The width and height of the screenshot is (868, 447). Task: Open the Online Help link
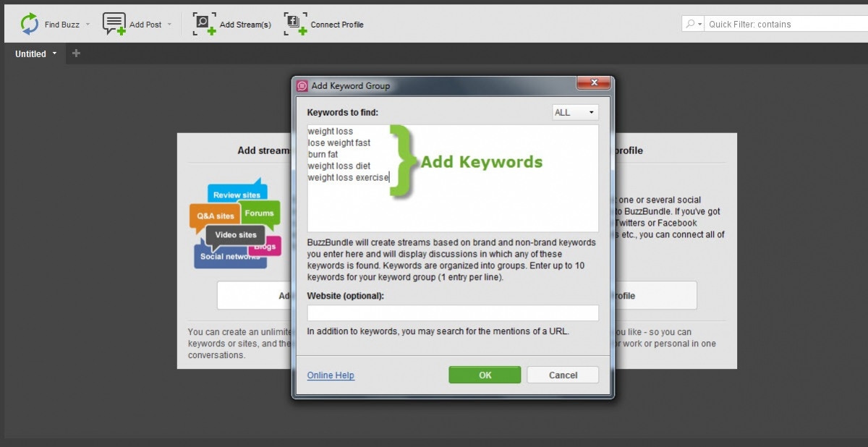(331, 375)
